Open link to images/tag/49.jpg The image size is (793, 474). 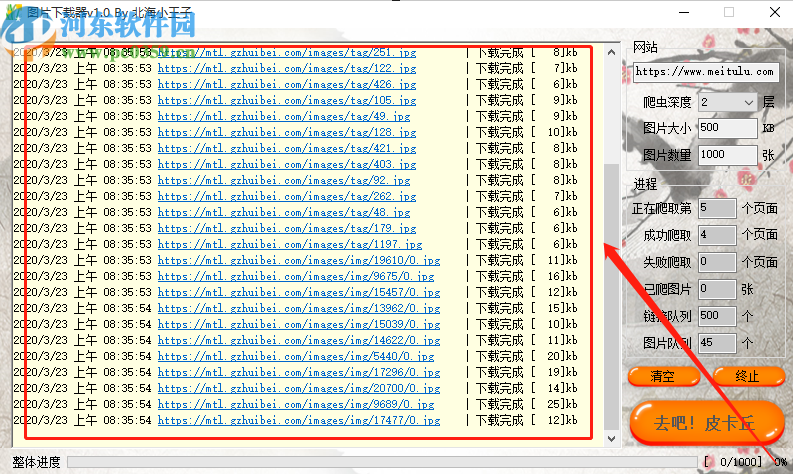click(x=284, y=116)
